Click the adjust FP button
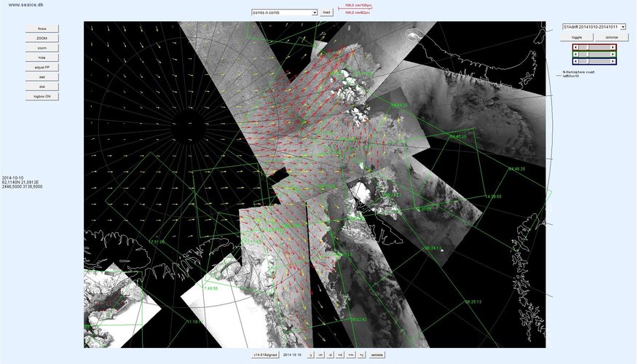This screenshot has width=638, height=364. click(x=42, y=67)
